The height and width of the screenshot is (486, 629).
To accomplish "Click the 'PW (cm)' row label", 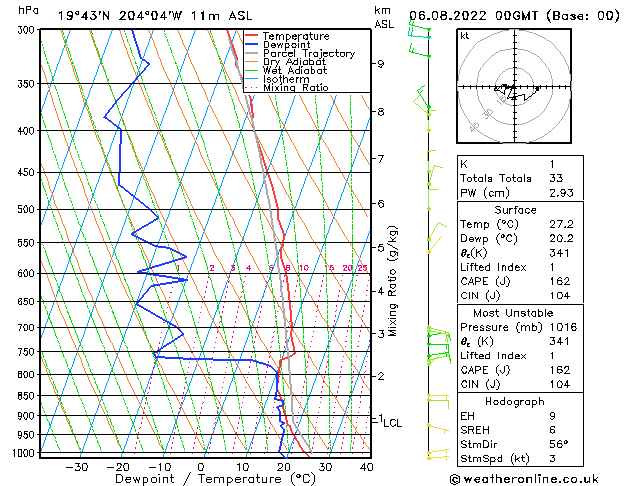I will tap(485, 193).
